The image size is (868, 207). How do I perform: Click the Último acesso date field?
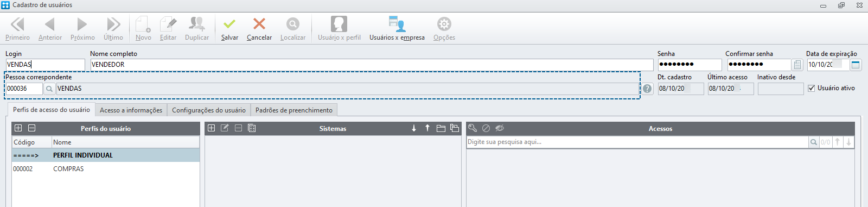click(730, 89)
